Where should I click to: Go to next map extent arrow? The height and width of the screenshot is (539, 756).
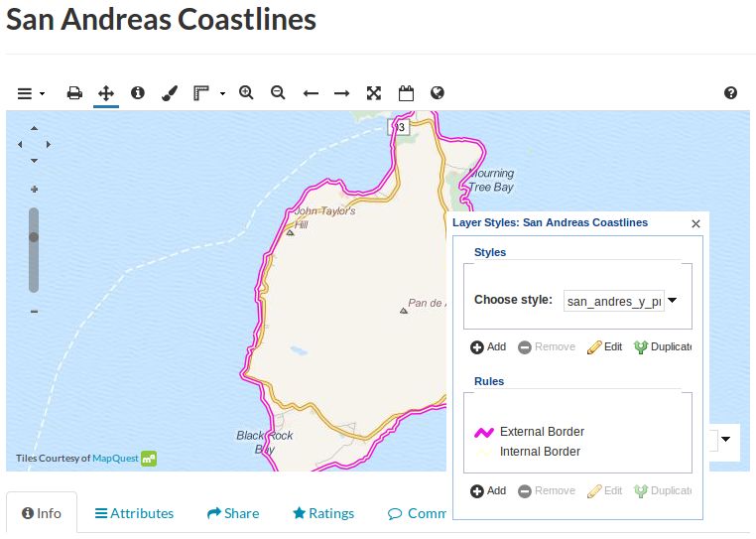click(342, 93)
